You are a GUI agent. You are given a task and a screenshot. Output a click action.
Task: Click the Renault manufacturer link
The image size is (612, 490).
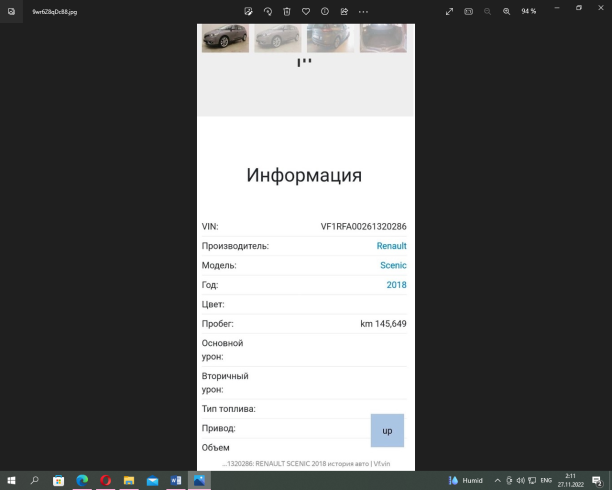[391, 246]
